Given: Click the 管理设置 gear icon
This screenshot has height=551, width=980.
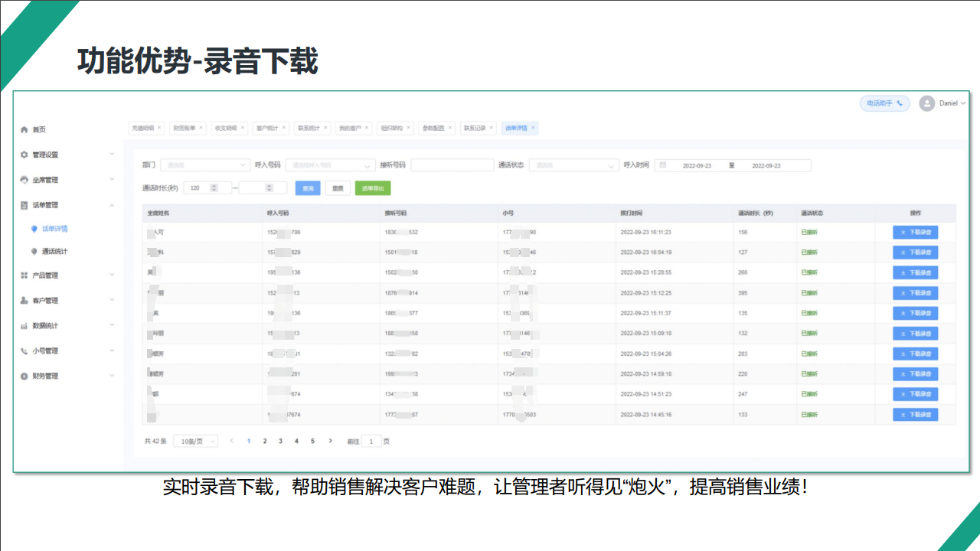Looking at the screenshot, I should [x=24, y=155].
